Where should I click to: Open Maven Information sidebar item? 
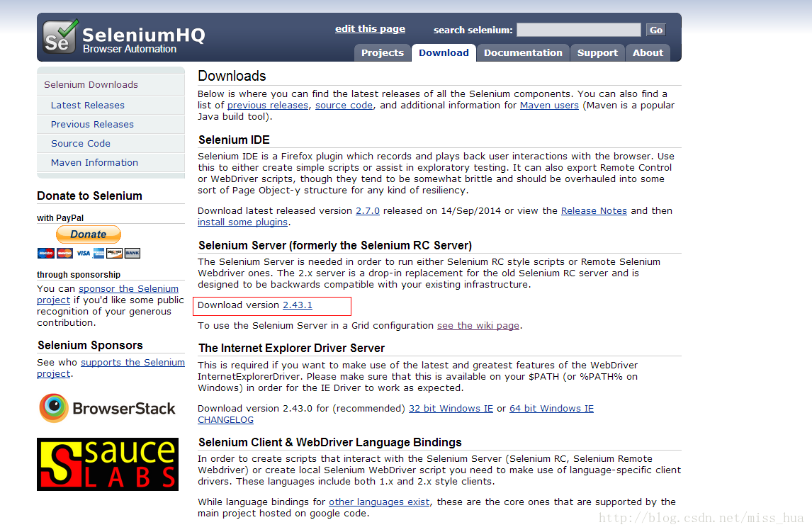pos(111,162)
